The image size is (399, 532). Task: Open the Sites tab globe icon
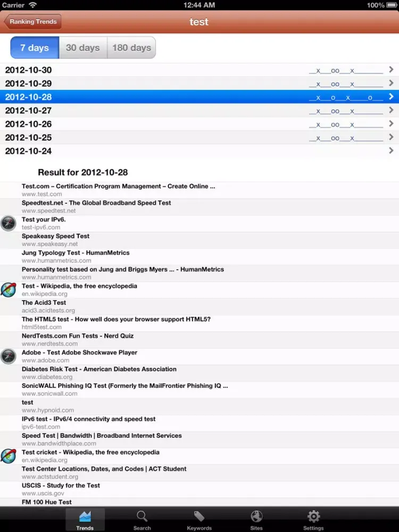point(256,517)
